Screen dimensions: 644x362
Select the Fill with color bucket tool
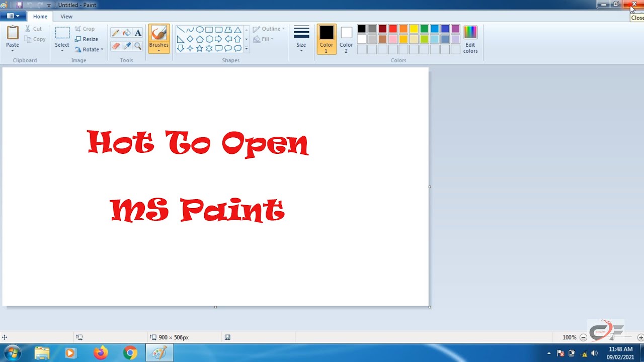(x=127, y=33)
